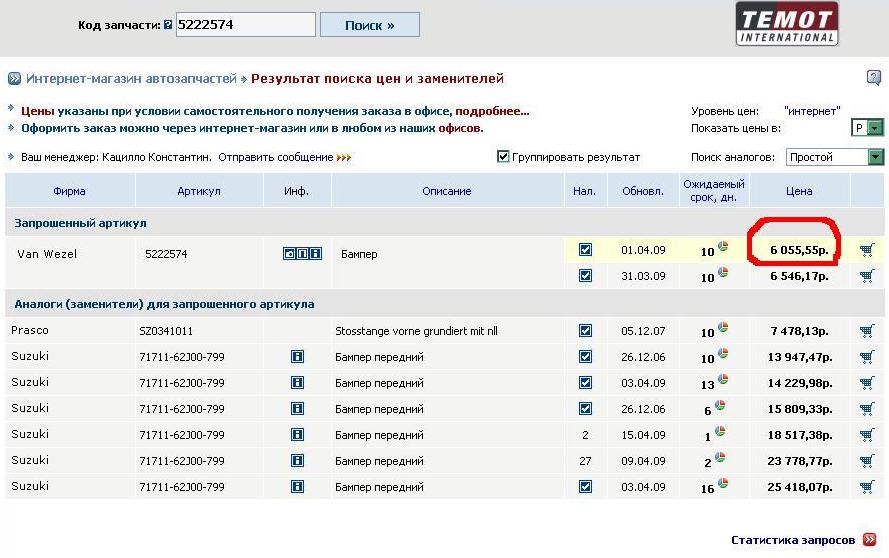Click the Описание column header
Viewport: 889px width, 558px height.
[x=447, y=191]
